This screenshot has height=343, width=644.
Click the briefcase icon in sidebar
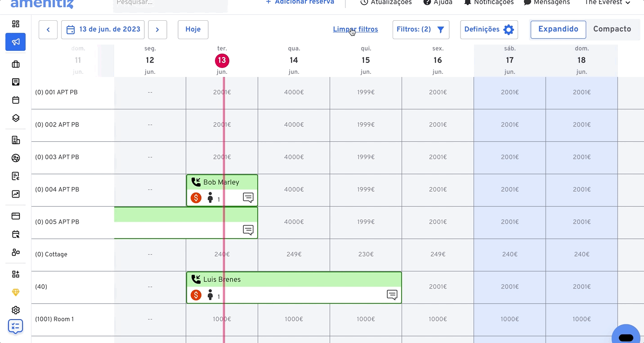[16, 64]
